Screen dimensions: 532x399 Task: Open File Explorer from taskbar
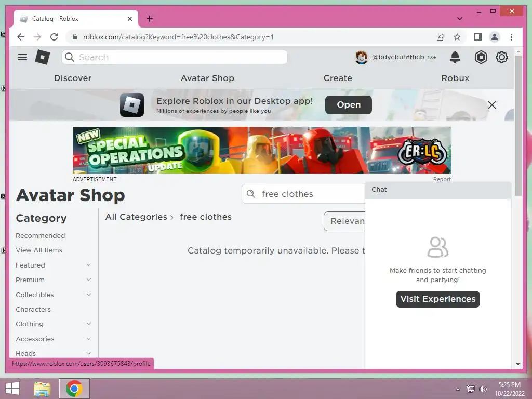pyautogui.click(x=42, y=389)
